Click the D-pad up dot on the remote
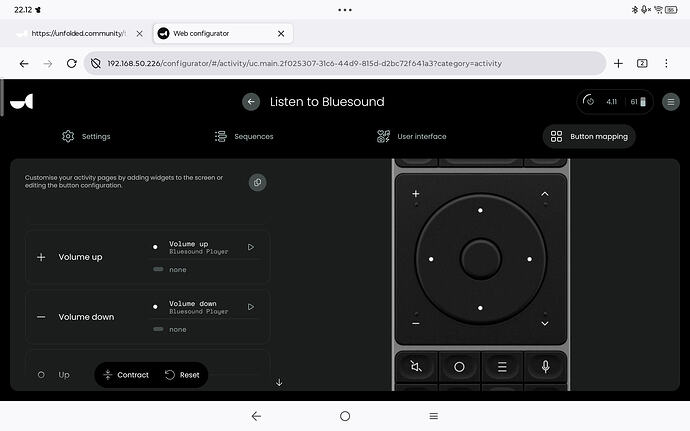 (480, 210)
